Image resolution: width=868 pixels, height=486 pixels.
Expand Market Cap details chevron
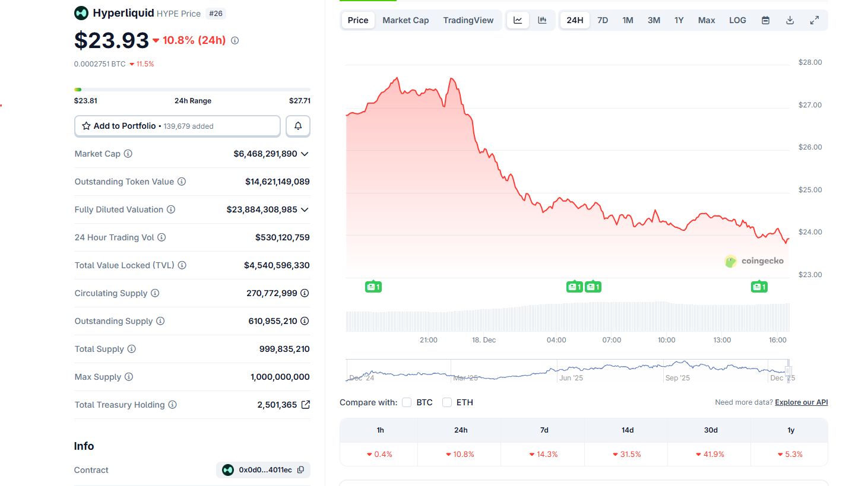[305, 154]
